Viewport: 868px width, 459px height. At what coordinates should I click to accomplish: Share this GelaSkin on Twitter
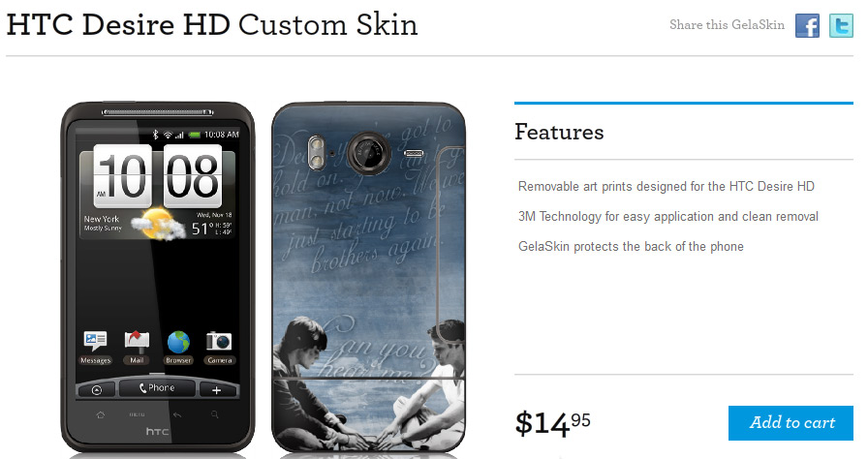tap(841, 25)
